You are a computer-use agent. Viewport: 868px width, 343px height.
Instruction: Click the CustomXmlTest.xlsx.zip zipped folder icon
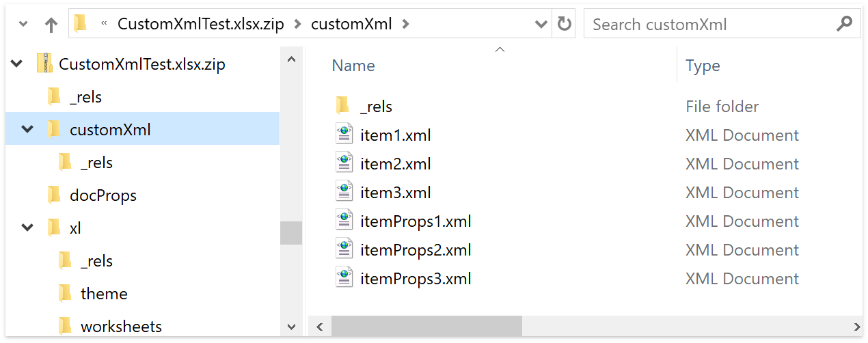pyautogui.click(x=44, y=64)
